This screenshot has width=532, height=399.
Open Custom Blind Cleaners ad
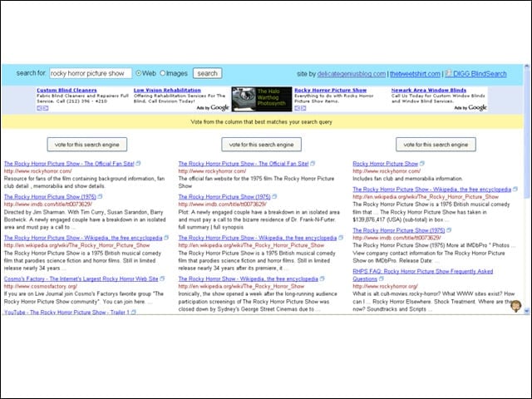[x=66, y=91]
